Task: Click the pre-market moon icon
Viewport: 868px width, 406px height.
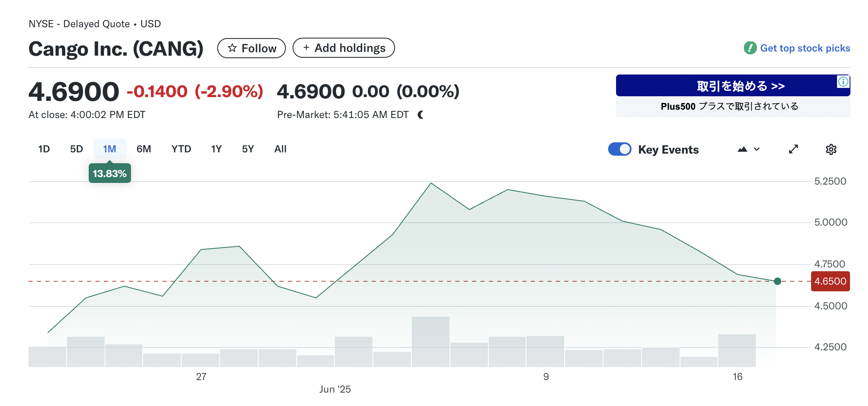Action: 421,115
